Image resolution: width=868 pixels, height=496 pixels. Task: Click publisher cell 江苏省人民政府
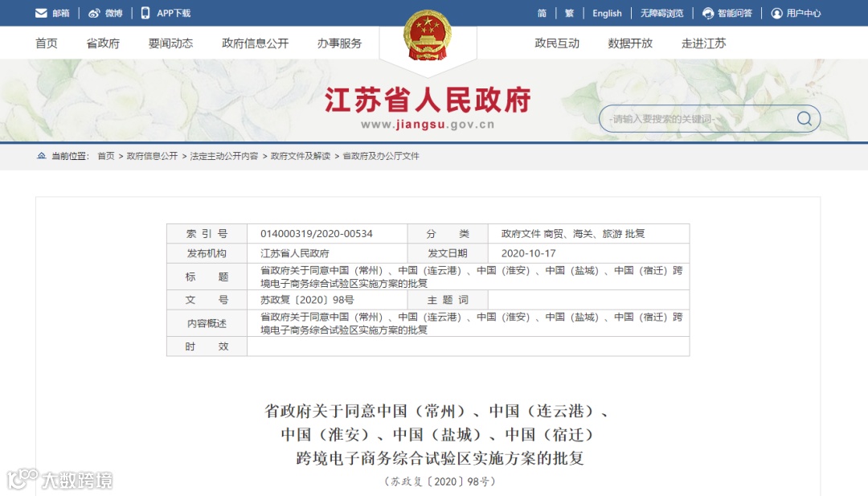(x=295, y=253)
